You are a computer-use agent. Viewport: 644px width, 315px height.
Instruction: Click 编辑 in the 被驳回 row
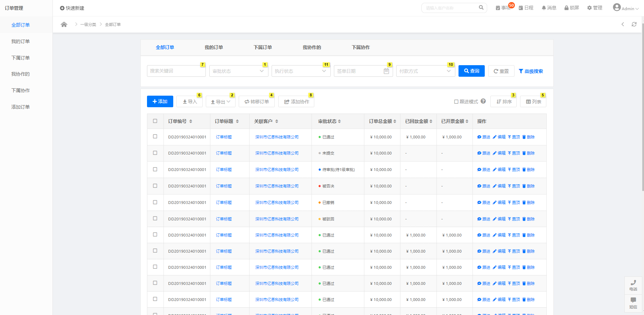coord(499,219)
